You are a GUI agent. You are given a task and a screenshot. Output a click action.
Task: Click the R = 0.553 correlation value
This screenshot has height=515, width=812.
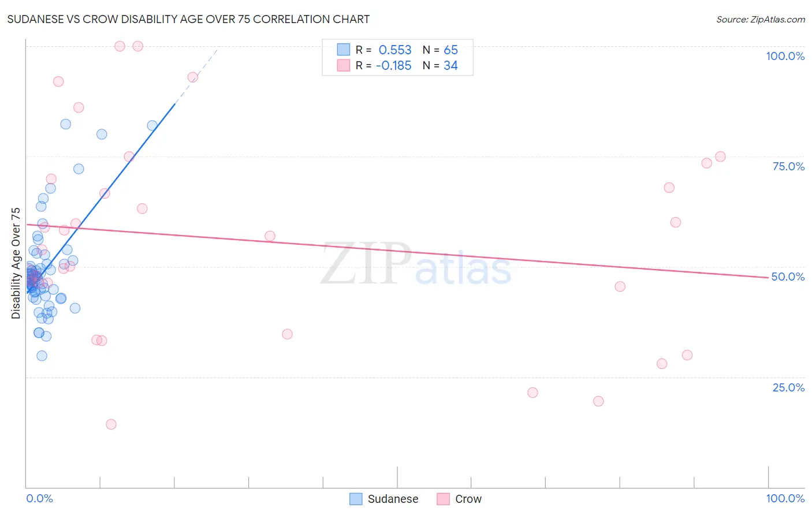[383, 50]
